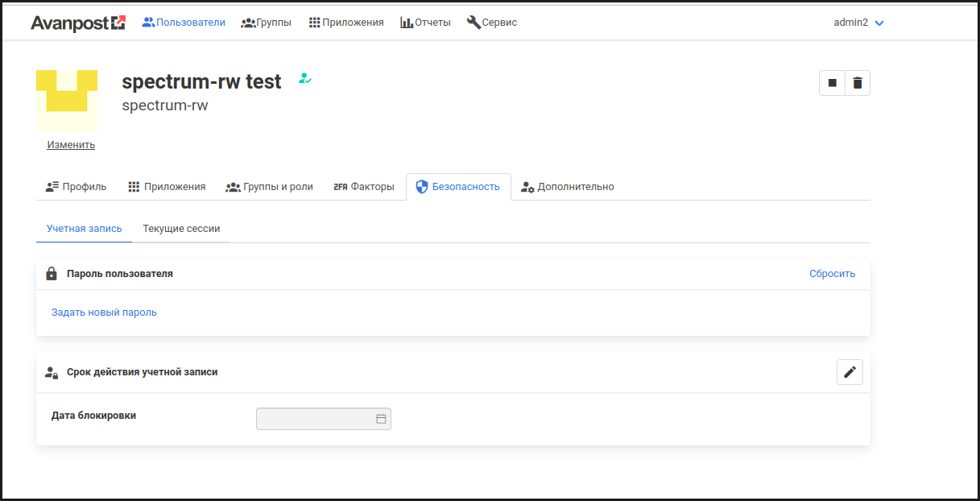The height and width of the screenshot is (501, 980).
Task: Click the Сбросить password link
Action: click(x=832, y=274)
